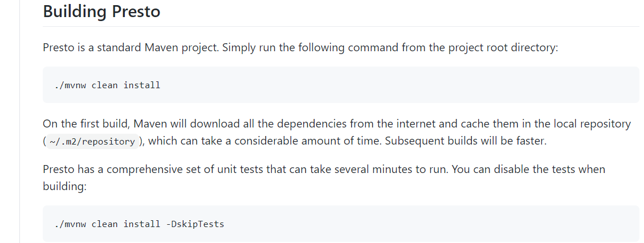Click the "Building Presto" heading
Image resolution: width=644 pixels, height=243 pixels.
pos(101,11)
